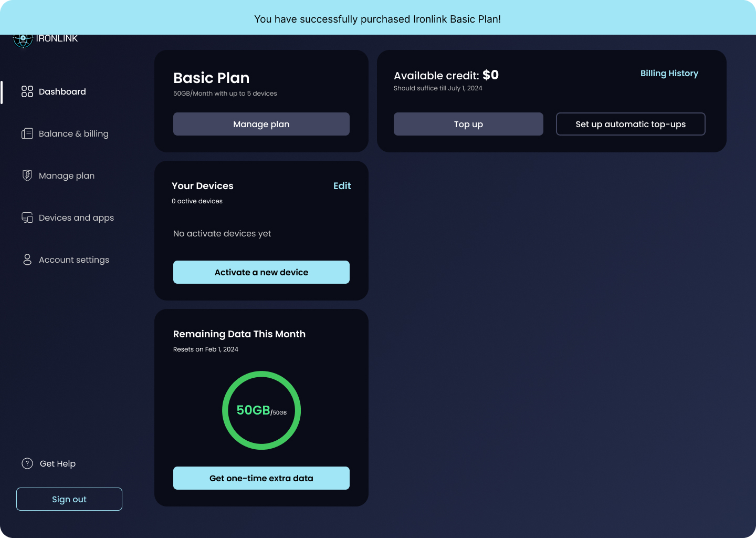Select Devices and apps menu item
Viewport: 756px width, 538px height.
[x=76, y=218]
